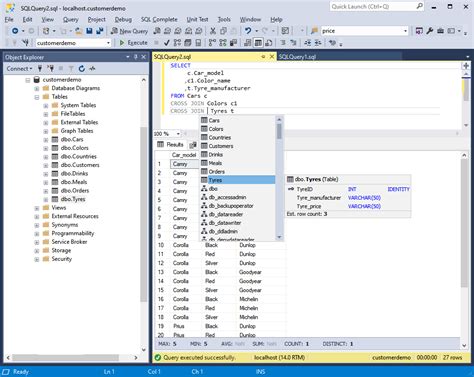Toggle Results to Text toolbar icon

pos(248,43)
